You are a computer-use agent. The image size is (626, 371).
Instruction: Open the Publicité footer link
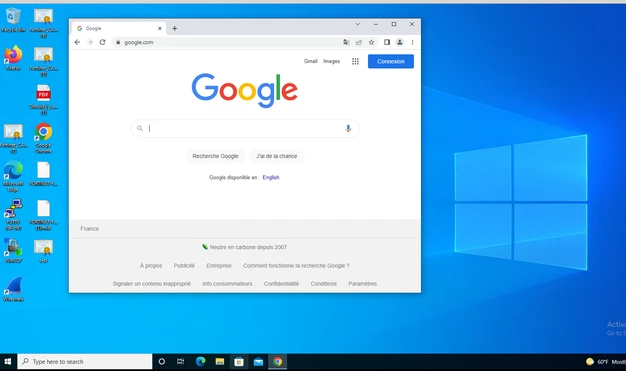tap(184, 266)
